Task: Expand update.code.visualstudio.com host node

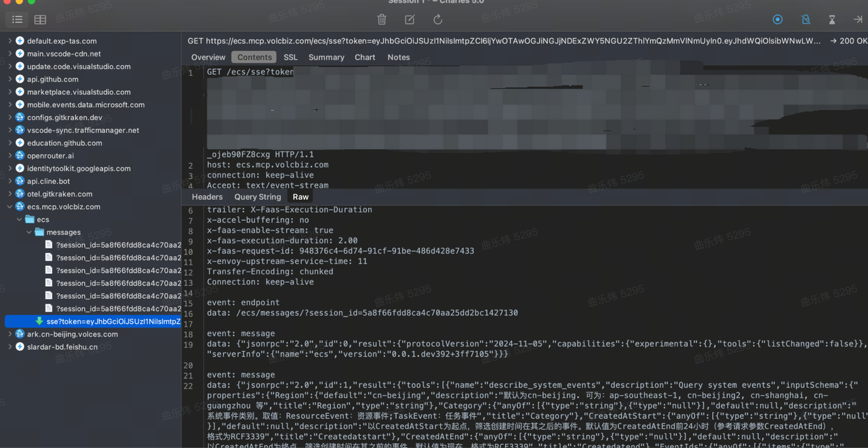Action: [9, 66]
